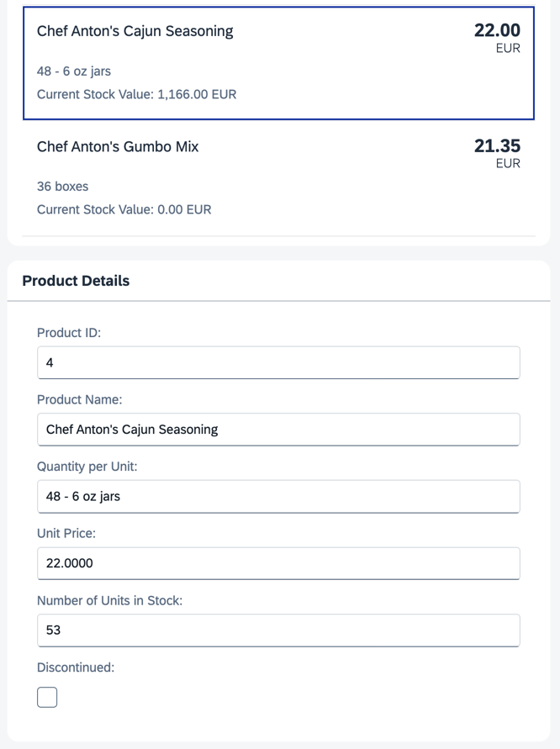This screenshot has height=749, width=560.
Task: Click the Product Name input field
Action: pos(278,430)
